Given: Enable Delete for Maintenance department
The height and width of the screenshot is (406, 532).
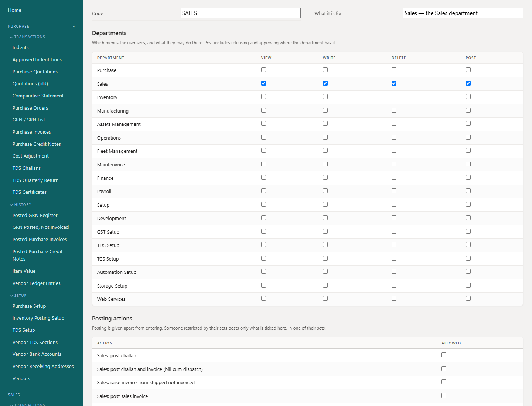Looking at the screenshot, I should coord(394,164).
